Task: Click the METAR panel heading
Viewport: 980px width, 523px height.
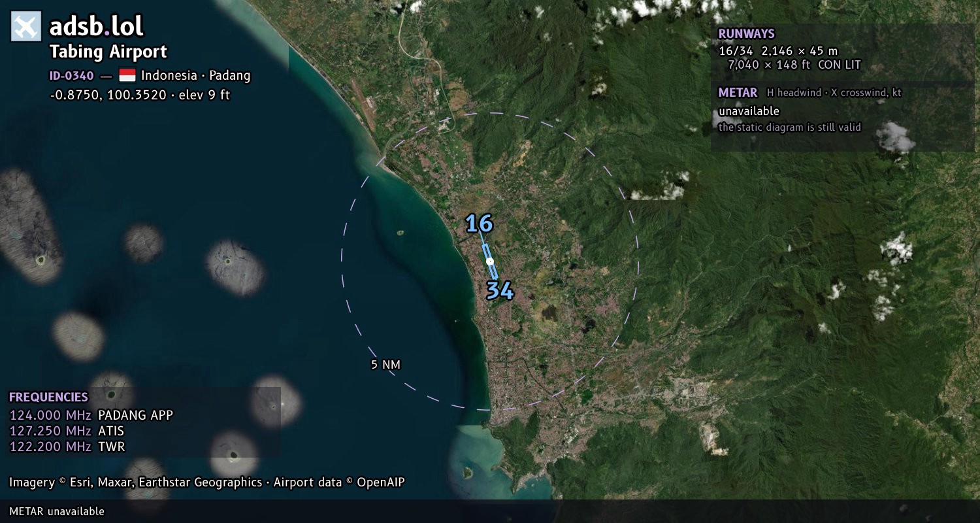Action: (738, 93)
